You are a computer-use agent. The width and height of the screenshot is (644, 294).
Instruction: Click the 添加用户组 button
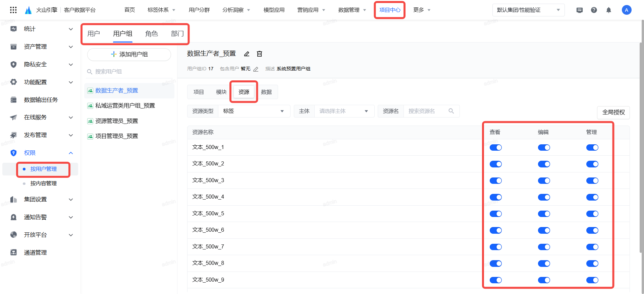pyautogui.click(x=129, y=54)
